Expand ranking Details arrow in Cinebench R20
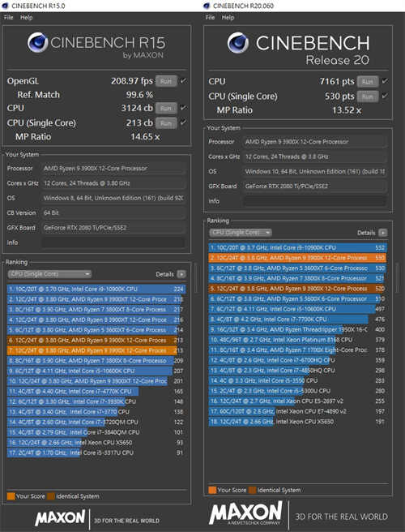 point(382,233)
